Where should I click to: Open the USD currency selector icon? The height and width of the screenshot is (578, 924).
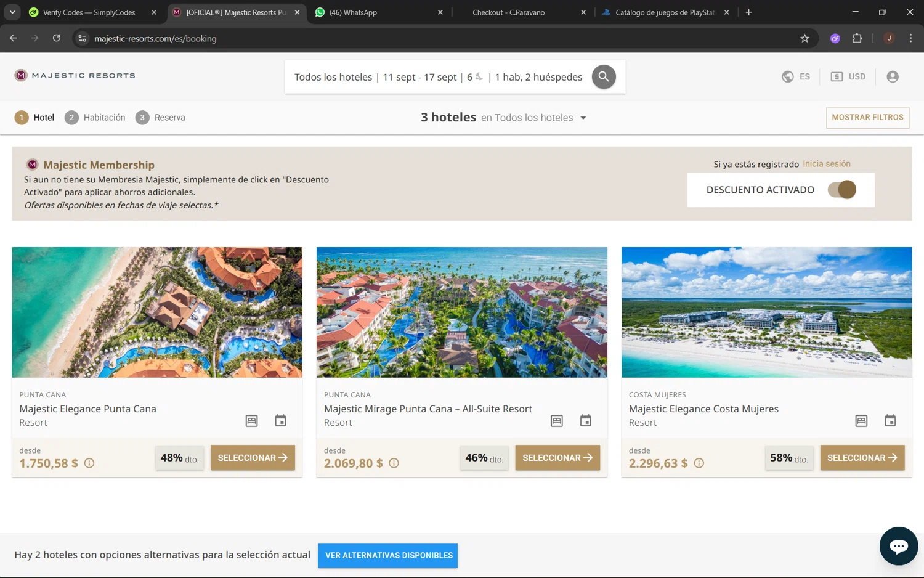pyautogui.click(x=837, y=77)
